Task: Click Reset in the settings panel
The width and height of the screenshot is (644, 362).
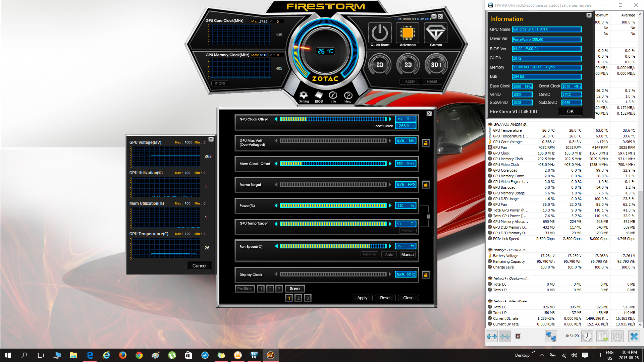Action: click(x=385, y=298)
